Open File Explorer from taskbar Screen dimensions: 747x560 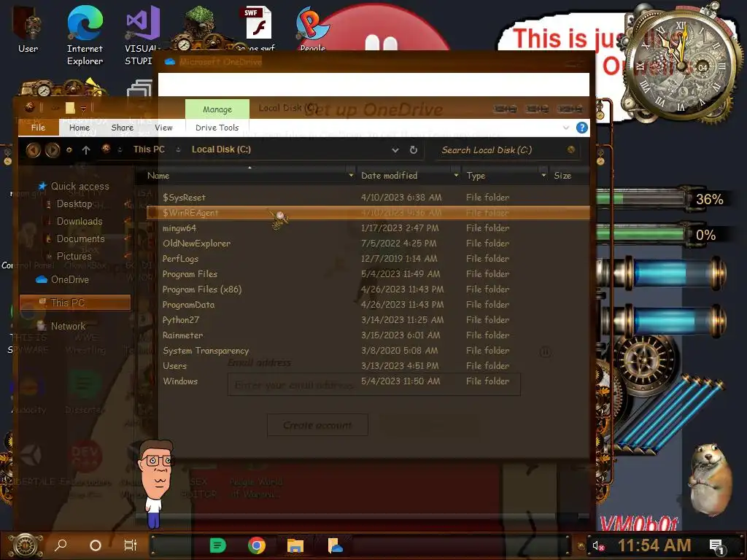click(x=295, y=545)
